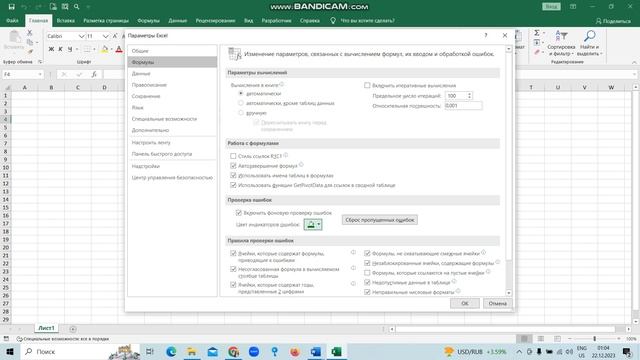Open the error indicator color dropdown

click(x=313, y=224)
